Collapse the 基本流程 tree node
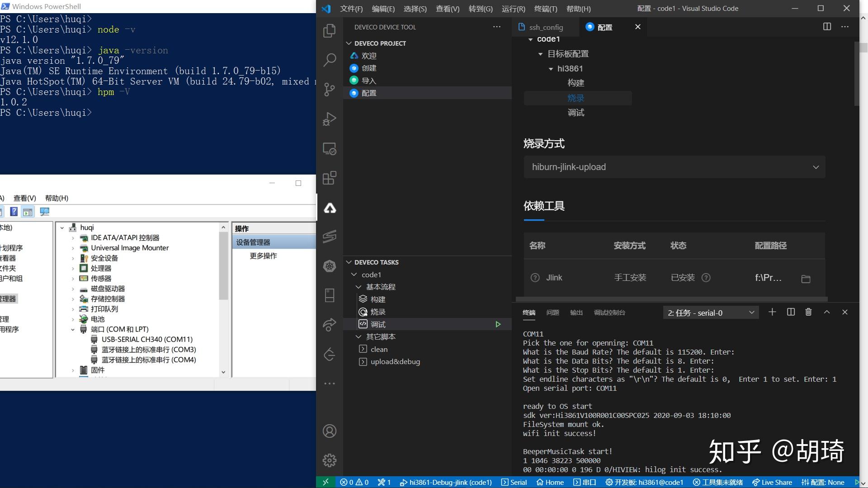Viewport: 868px width, 488px height. pos(359,287)
